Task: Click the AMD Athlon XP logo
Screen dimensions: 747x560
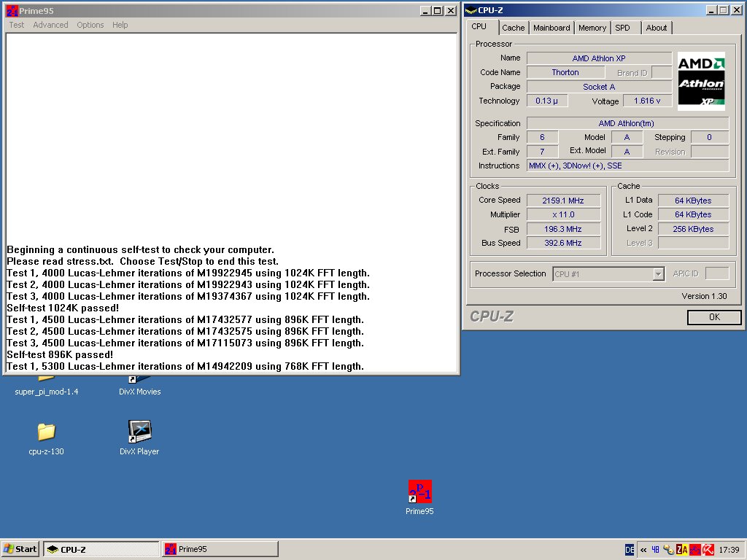Action: pyautogui.click(x=701, y=81)
